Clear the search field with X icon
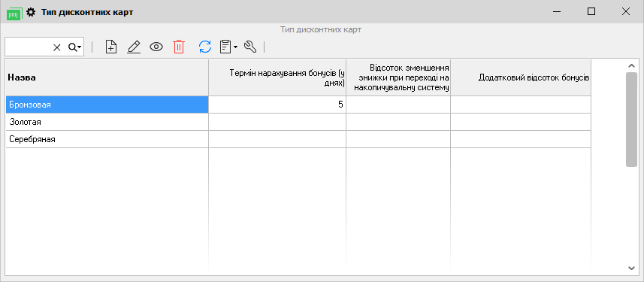644x282 pixels. pos(56,47)
